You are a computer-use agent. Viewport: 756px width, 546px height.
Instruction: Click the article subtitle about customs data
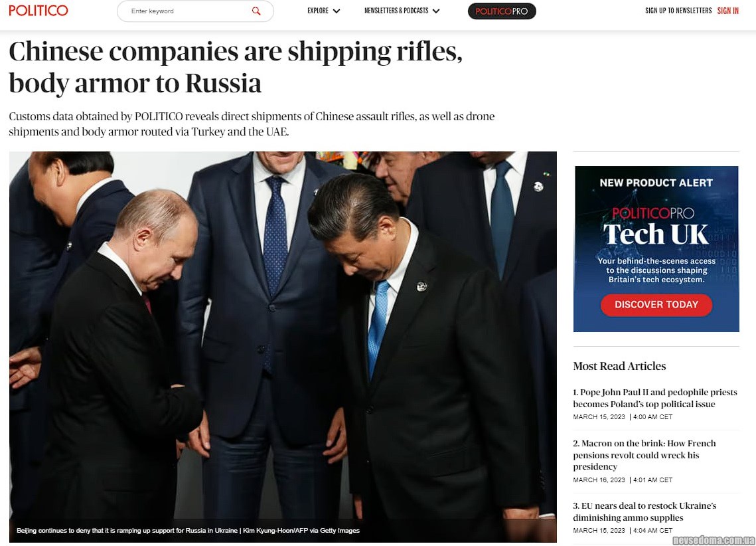pos(252,124)
